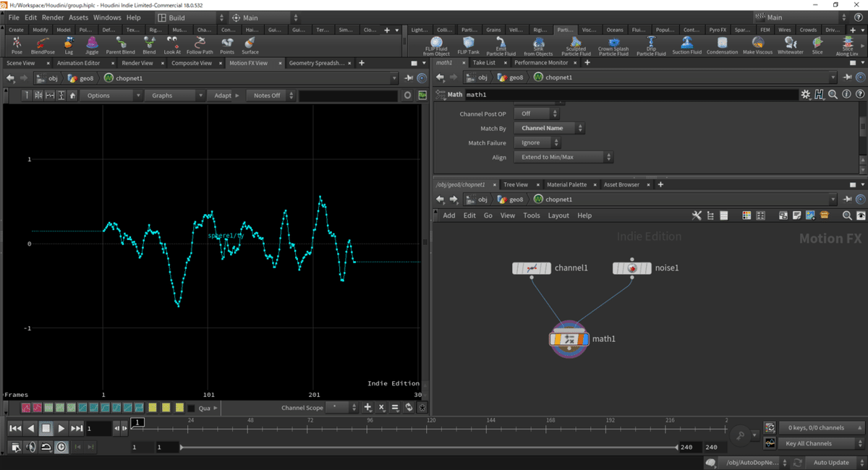Toggle loop playback mode icon
The image size is (868, 470).
46,448
